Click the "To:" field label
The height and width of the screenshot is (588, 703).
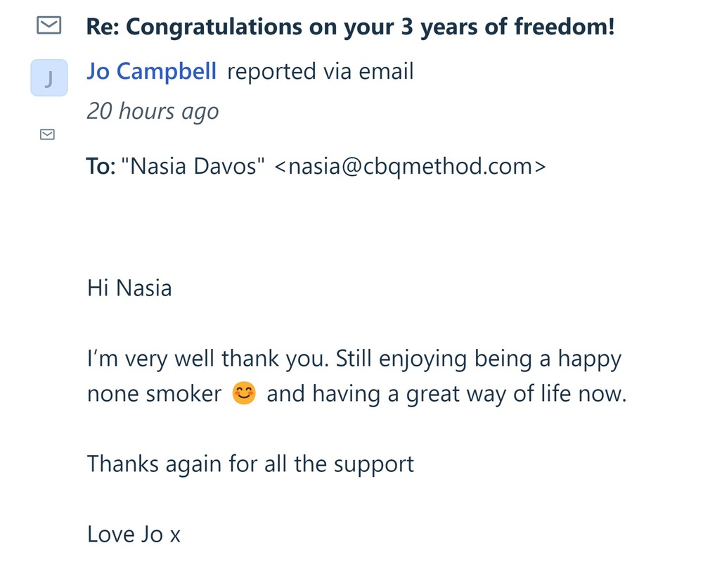[101, 167]
